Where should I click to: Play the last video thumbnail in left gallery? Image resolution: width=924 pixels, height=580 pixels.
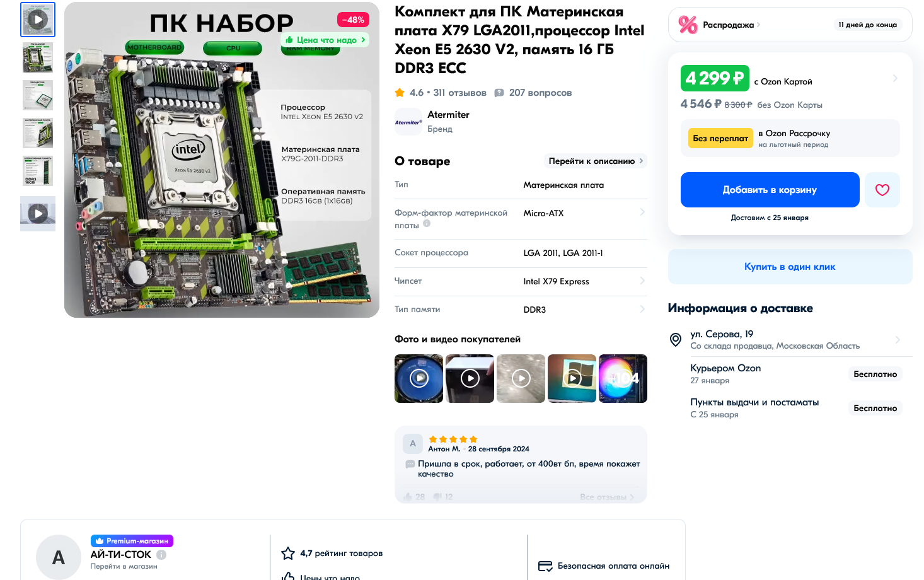click(x=38, y=214)
